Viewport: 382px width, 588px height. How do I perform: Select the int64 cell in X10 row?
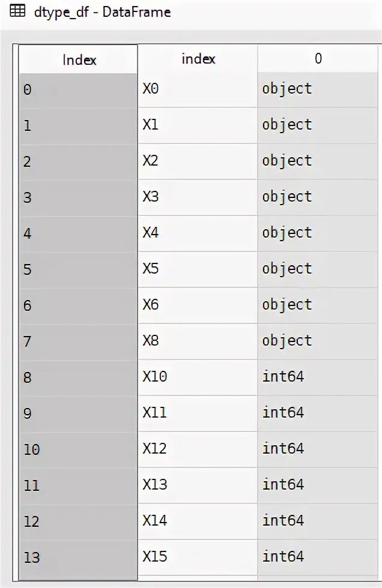click(x=318, y=377)
